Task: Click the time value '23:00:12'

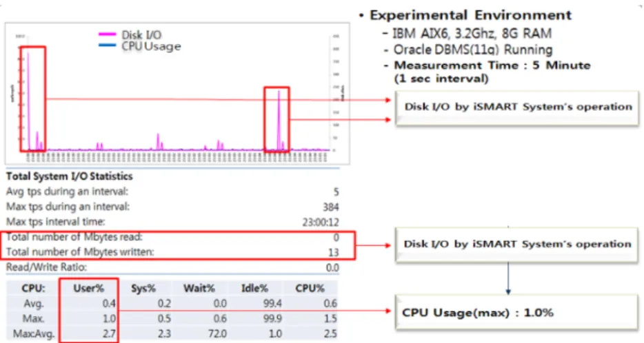Action: coord(321,222)
